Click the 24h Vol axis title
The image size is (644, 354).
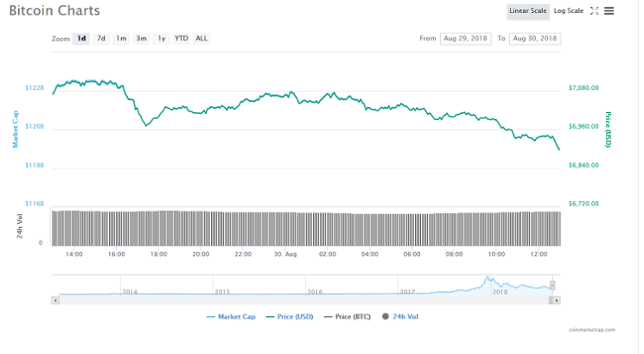click(19, 226)
